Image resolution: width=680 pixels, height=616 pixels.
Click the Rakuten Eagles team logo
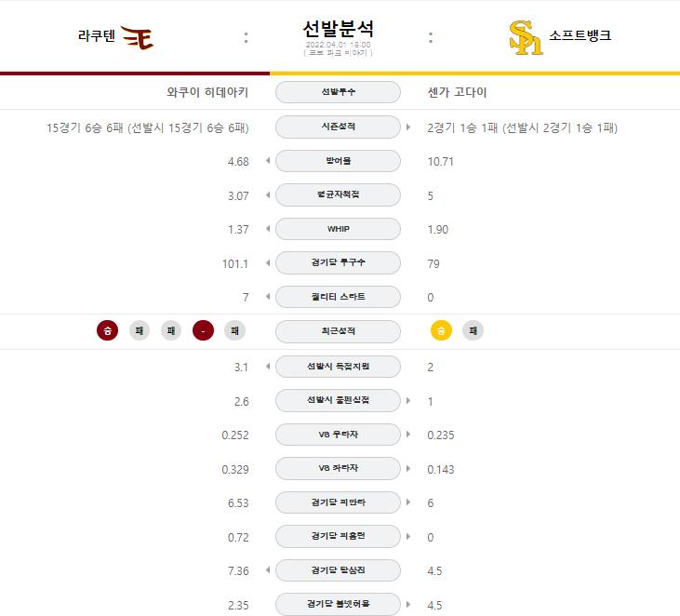tap(137, 37)
